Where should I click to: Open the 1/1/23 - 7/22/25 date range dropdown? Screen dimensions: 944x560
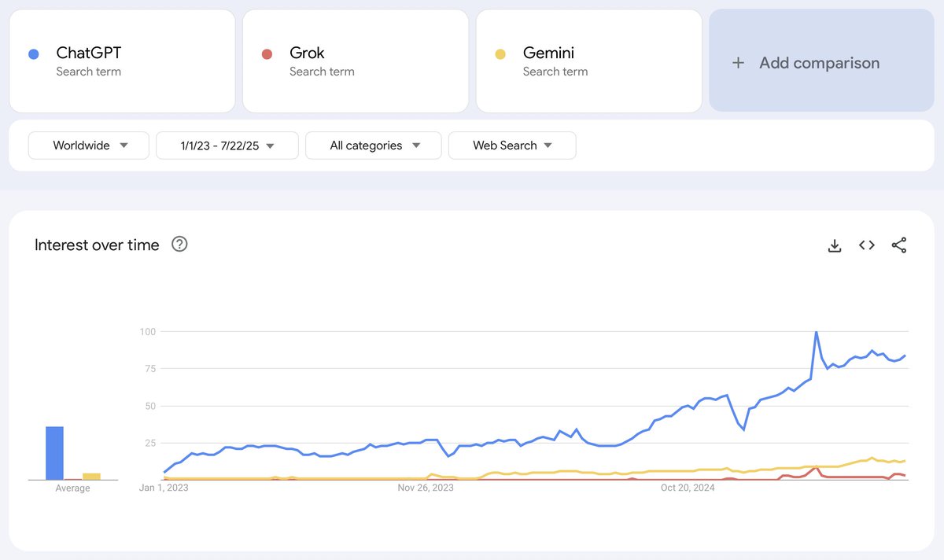(227, 146)
